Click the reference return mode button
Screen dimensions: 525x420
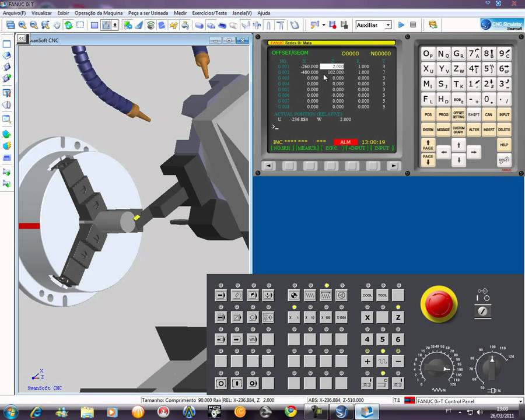pos(293,295)
